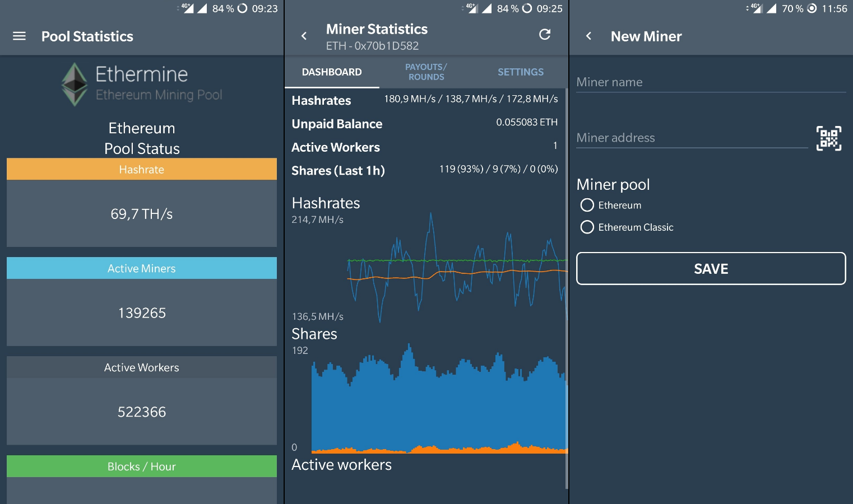
Task: Open the hamburger menu in Pool Statistics
Action: [19, 36]
